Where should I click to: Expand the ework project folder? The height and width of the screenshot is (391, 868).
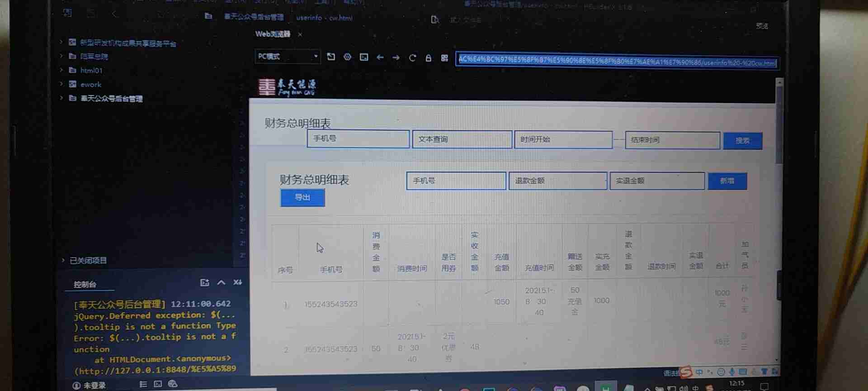[61, 84]
